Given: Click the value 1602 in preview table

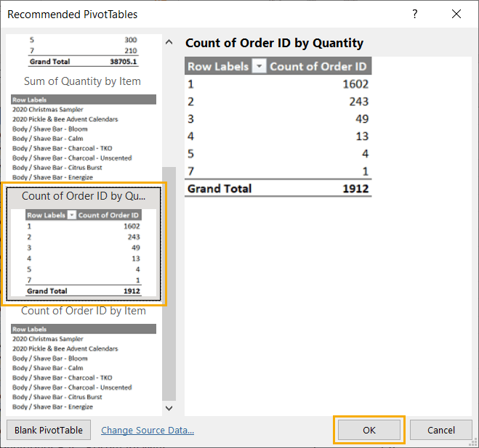Looking at the screenshot, I should click(x=355, y=84).
